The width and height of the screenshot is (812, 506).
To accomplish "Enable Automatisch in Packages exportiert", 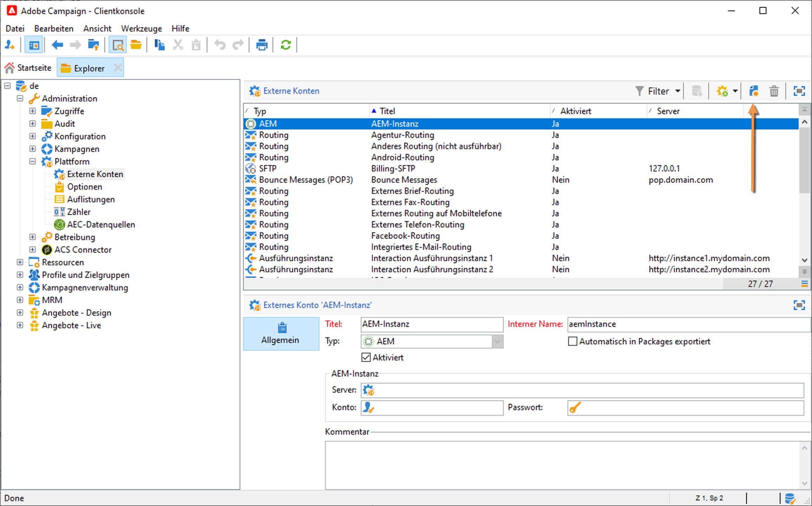I will pyautogui.click(x=572, y=341).
